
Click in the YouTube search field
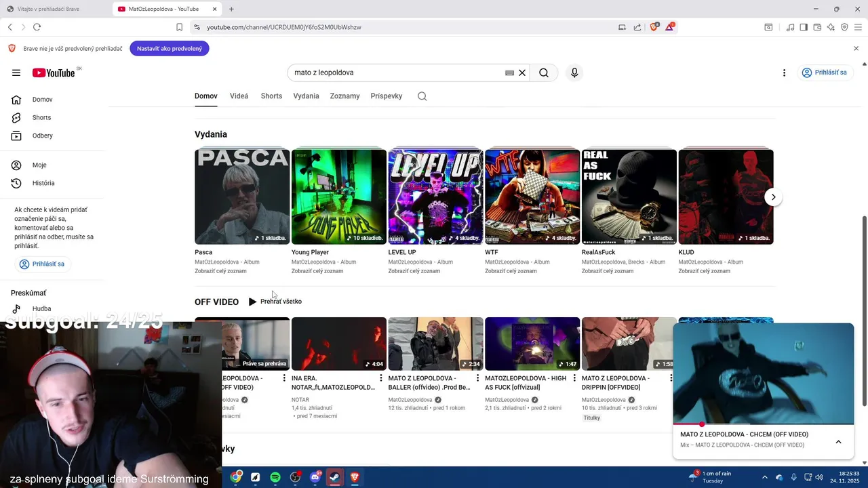[x=398, y=73]
